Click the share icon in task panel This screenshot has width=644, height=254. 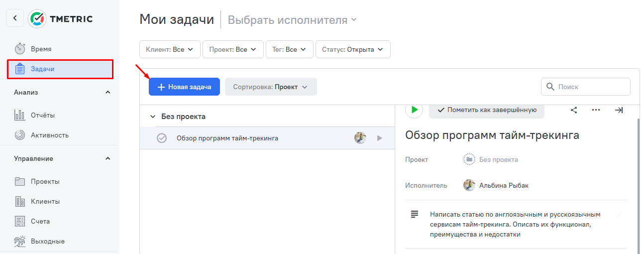pos(574,110)
